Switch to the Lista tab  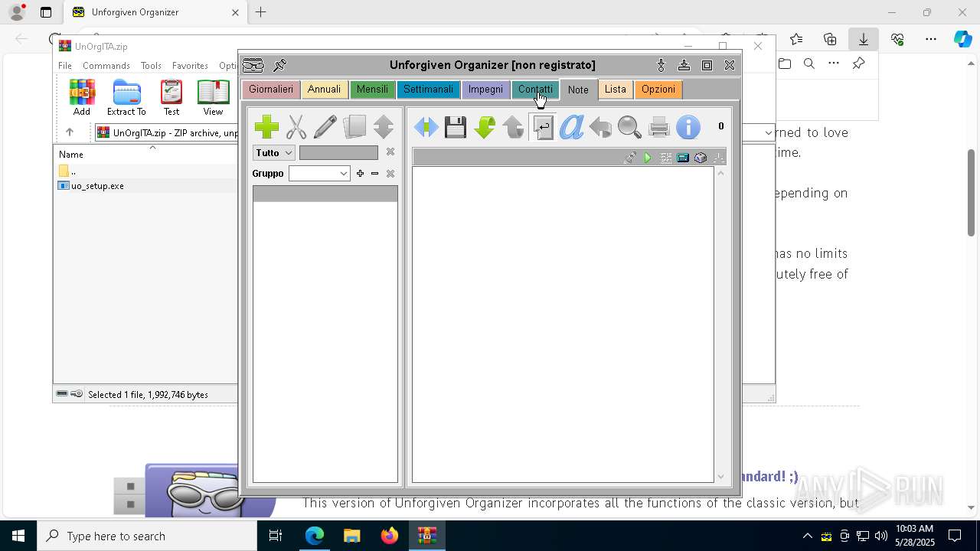[x=616, y=90]
